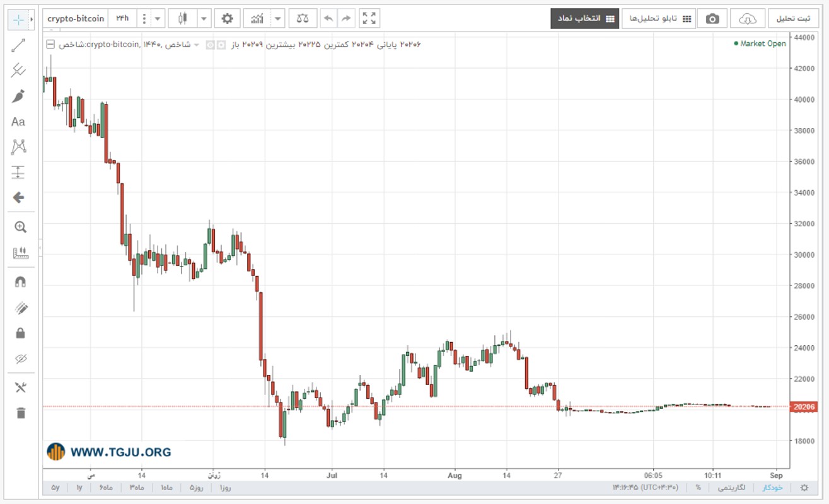Open chart settings gear at bottom right
The image size is (829, 504).
[804, 488]
